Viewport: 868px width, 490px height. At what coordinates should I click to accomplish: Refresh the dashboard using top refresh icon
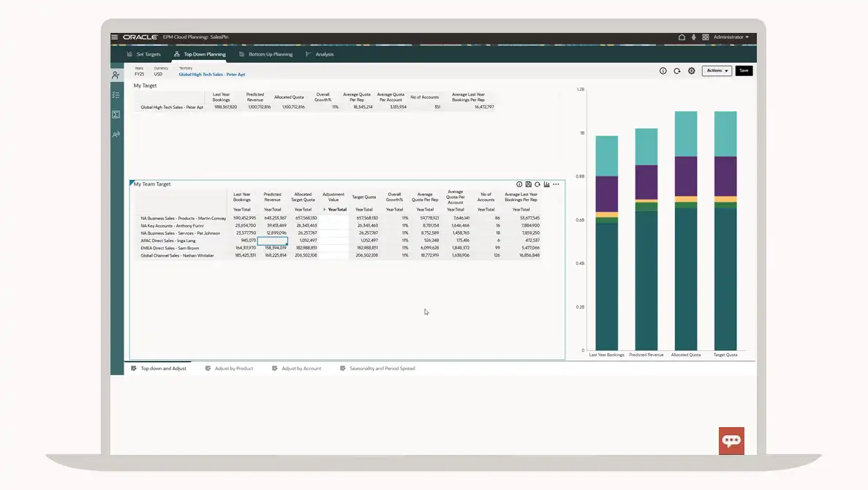[x=677, y=71]
